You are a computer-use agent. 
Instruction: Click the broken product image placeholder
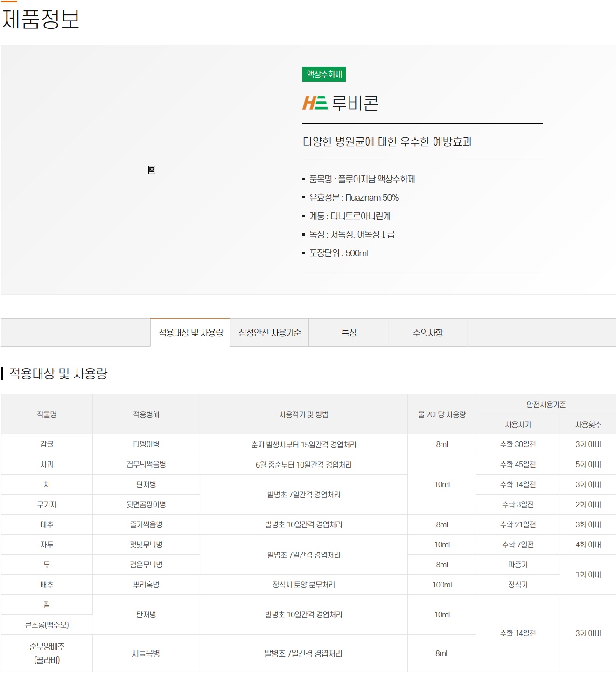tap(152, 169)
